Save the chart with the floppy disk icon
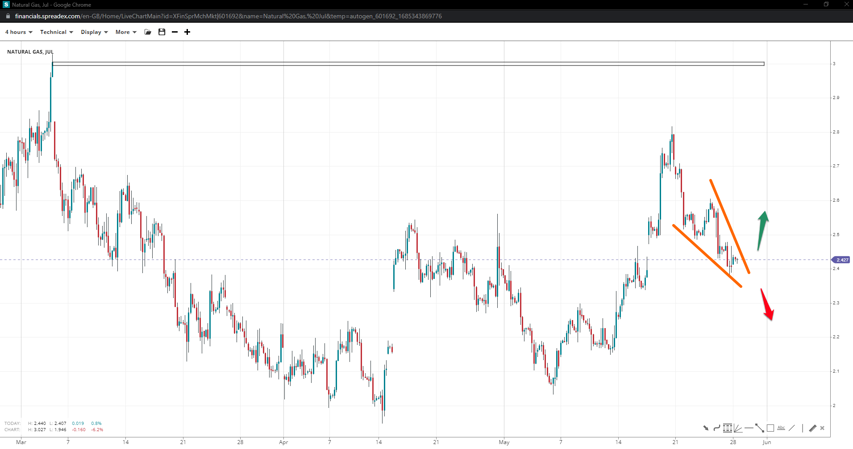 tap(162, 32)
